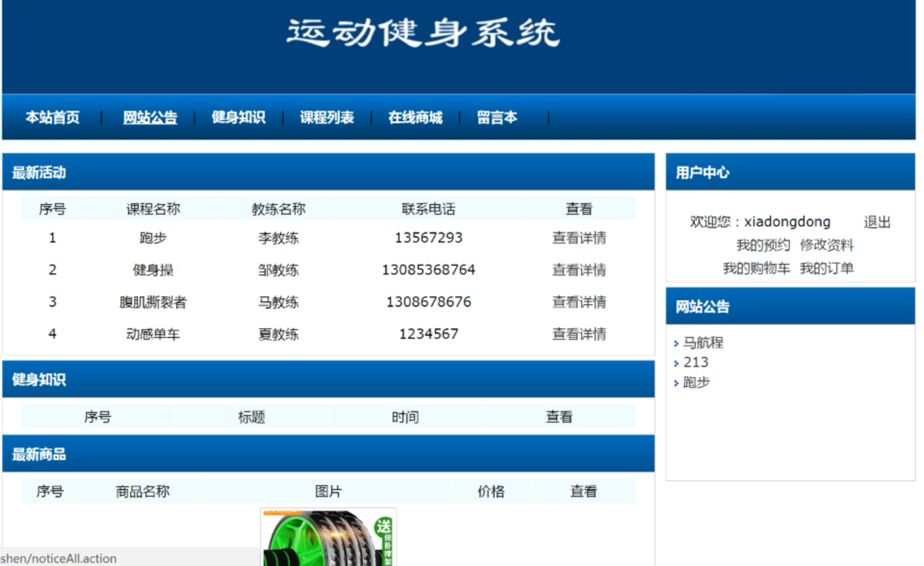Viewport: 924px width, 566px height.
Task: Click the green fitness wheel product image
Action: [x=328, y=537]
